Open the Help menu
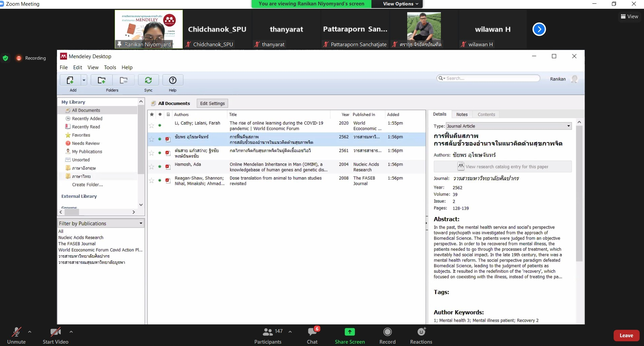The image size is (644, 346). coord(127,68)
